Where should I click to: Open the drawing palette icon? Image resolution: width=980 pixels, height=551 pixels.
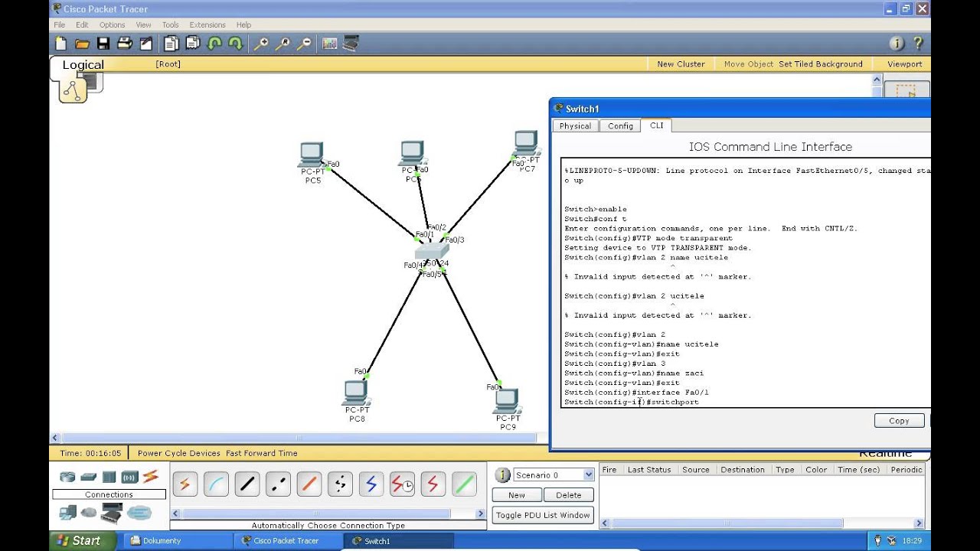330,44
